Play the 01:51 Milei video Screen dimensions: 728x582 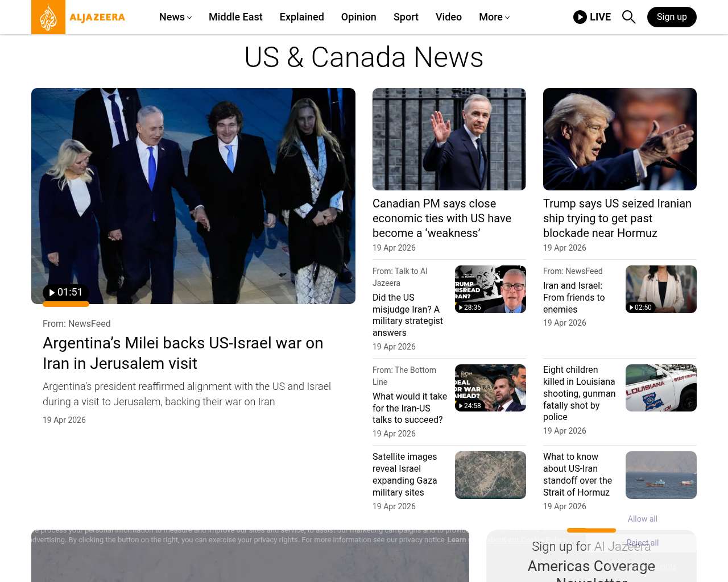pyautogui.click(x=65, y=293)
